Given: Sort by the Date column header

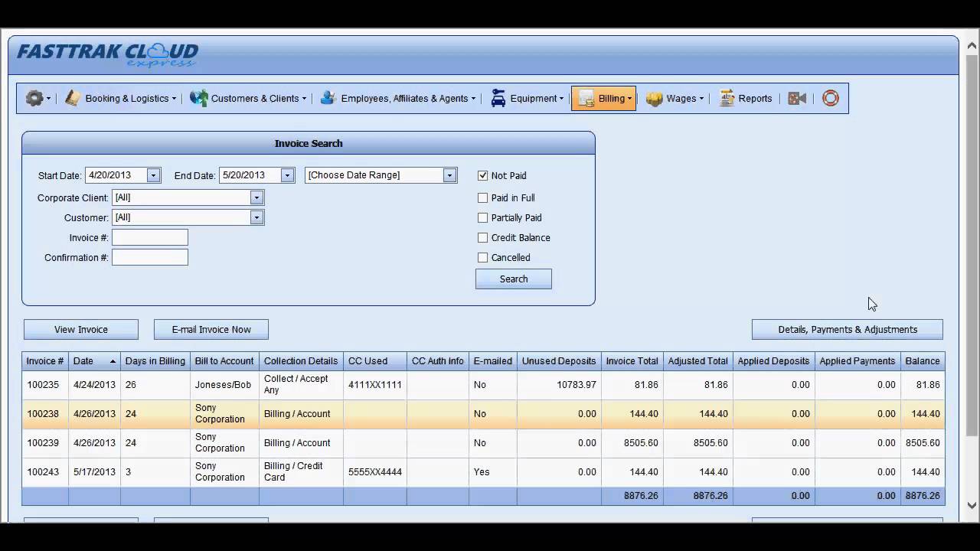Looking at the screenshot, I should pyautogui.click(x=94, y=361).
